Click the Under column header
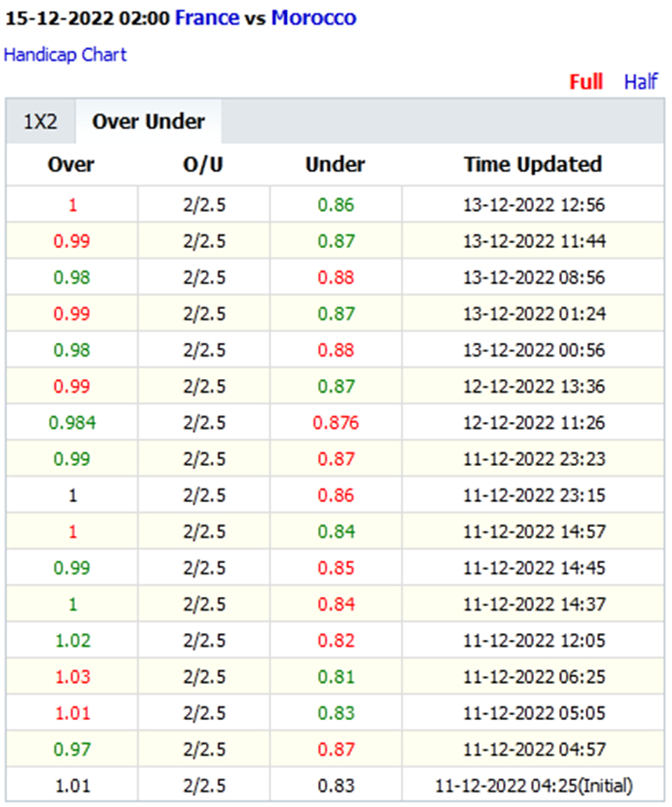The width and height of the screenshot is (672, 807). pos(335,165)
